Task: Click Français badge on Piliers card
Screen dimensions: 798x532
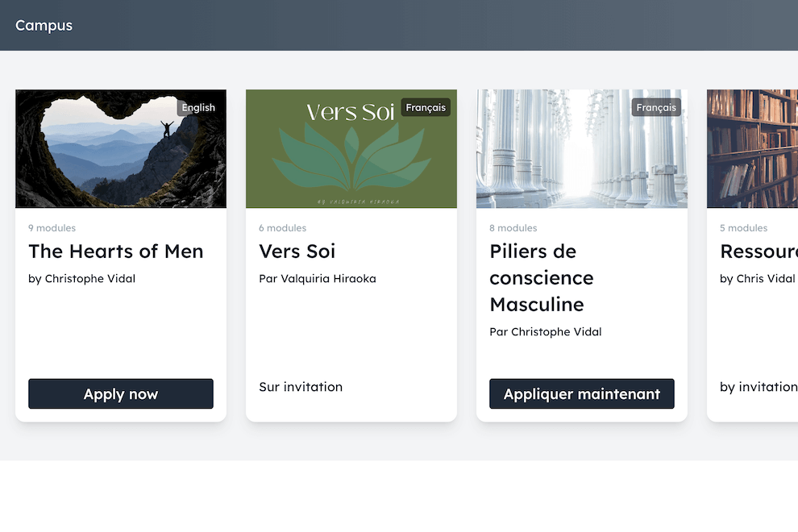Action: tap(656, 107)
